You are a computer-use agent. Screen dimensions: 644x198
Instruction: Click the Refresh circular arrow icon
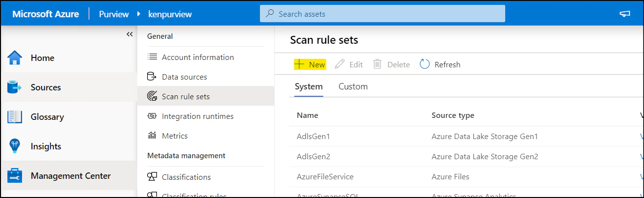pyautogui.click(x=425, y=64)
